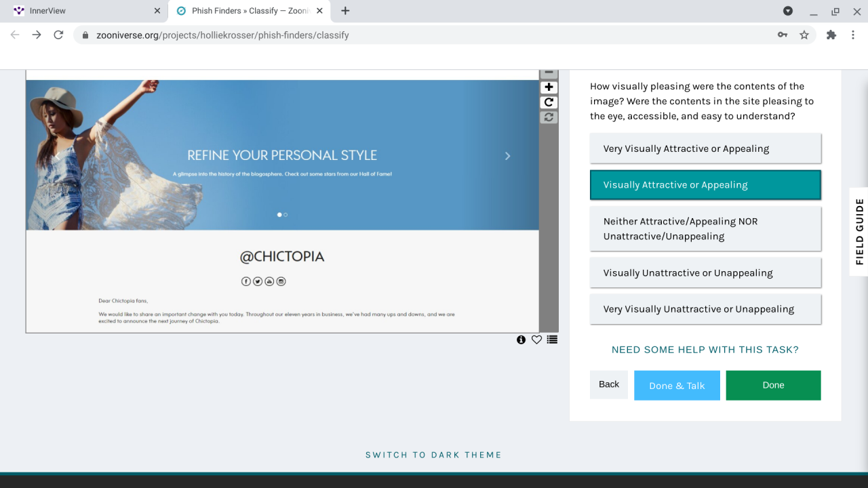The width and height of the screenshot is (868, 488).
Task: Open Chrome three-dot menu
Action: (853, 35)
